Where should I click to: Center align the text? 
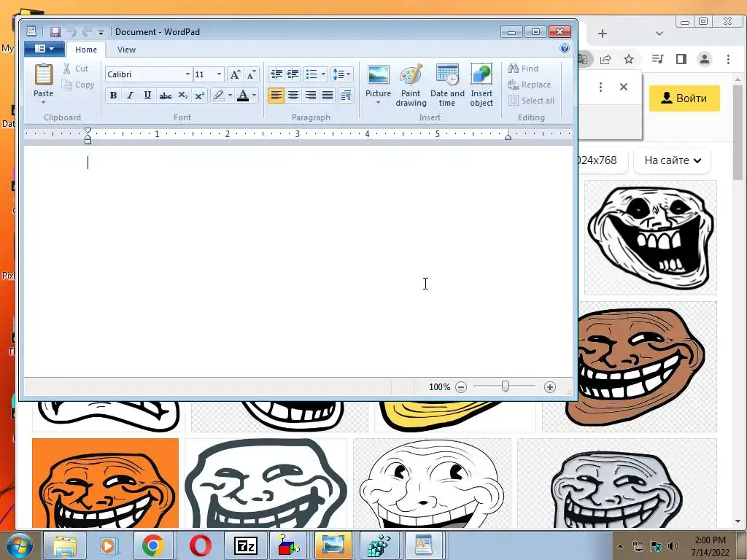tap(293, 96)
